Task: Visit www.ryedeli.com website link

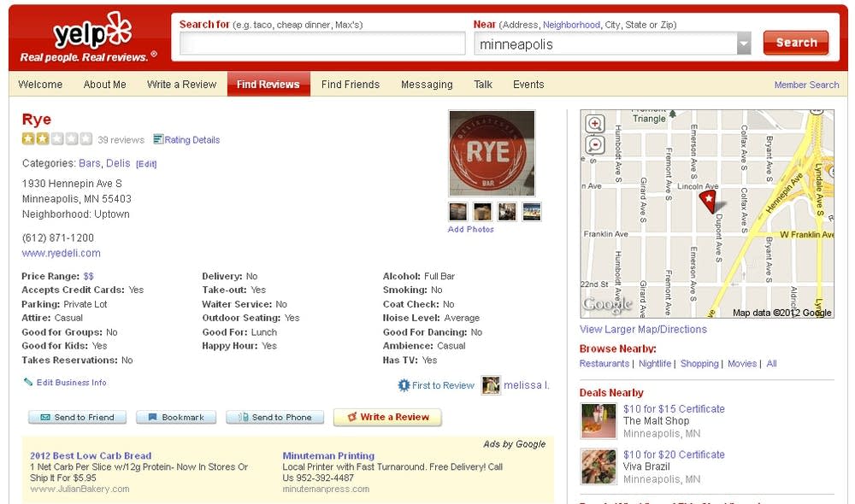Action: 61,254
